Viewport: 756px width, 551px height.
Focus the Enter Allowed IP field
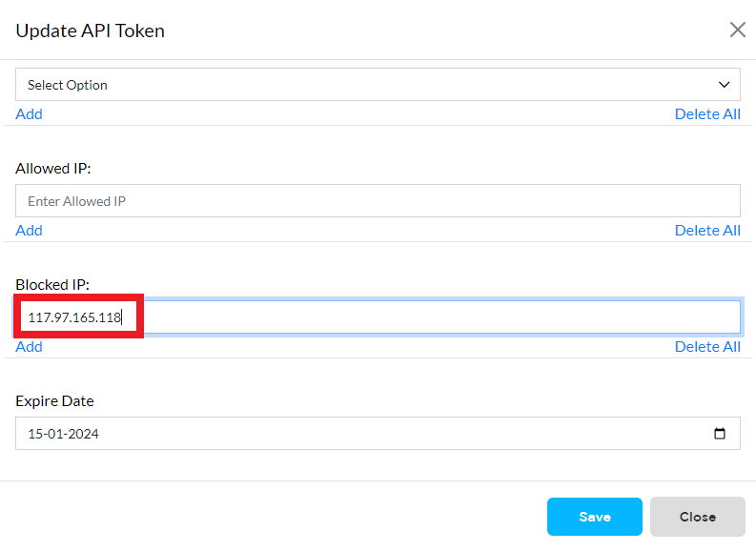pos(378,200)
